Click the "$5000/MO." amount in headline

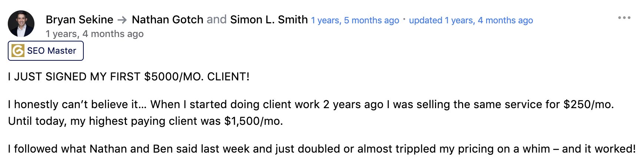[x=174, y=77]
